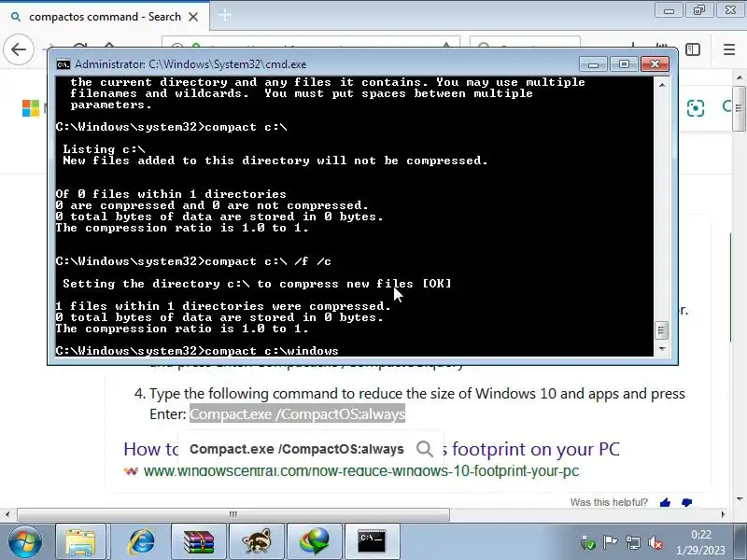Image resolution: width=747 pixels, height=560 pixels.
Task: Click the thumbs down feedback icon
Action: (686, 502)
